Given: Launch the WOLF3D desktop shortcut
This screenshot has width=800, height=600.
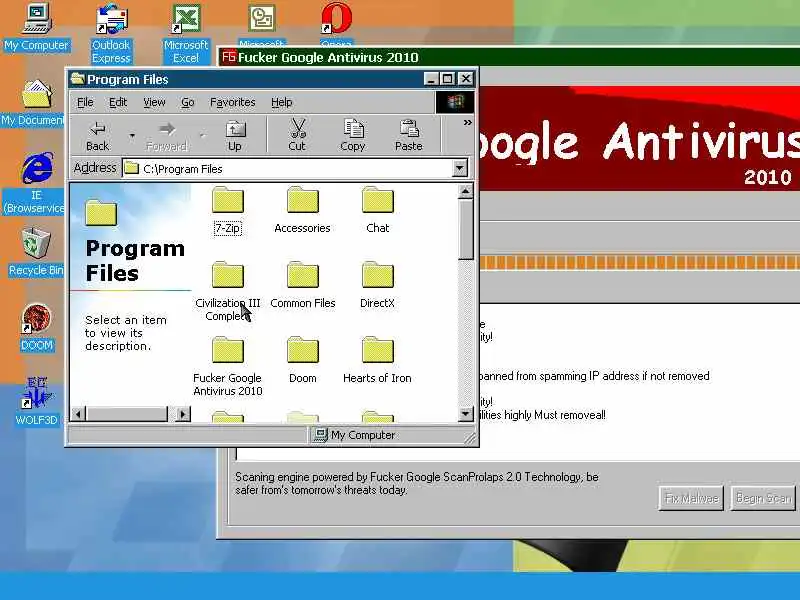Looking at the screenshot, I should (x=36, y=402).
